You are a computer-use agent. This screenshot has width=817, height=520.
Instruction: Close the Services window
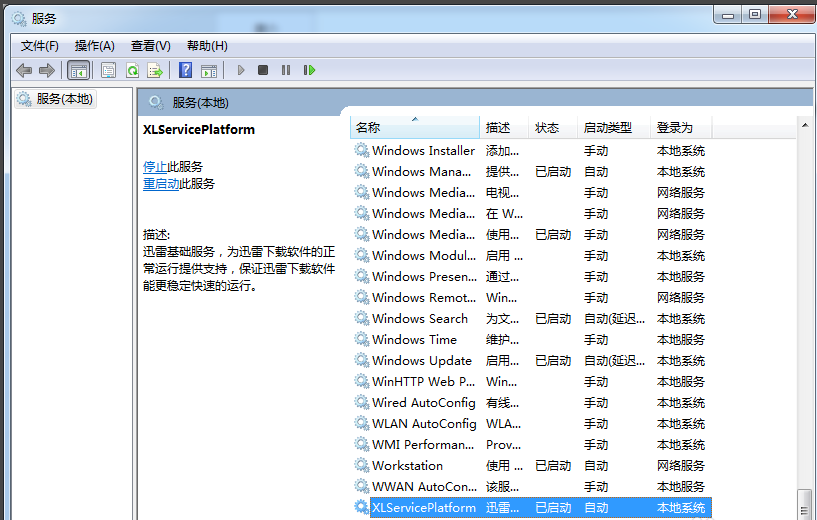click(x=792, y=15)
